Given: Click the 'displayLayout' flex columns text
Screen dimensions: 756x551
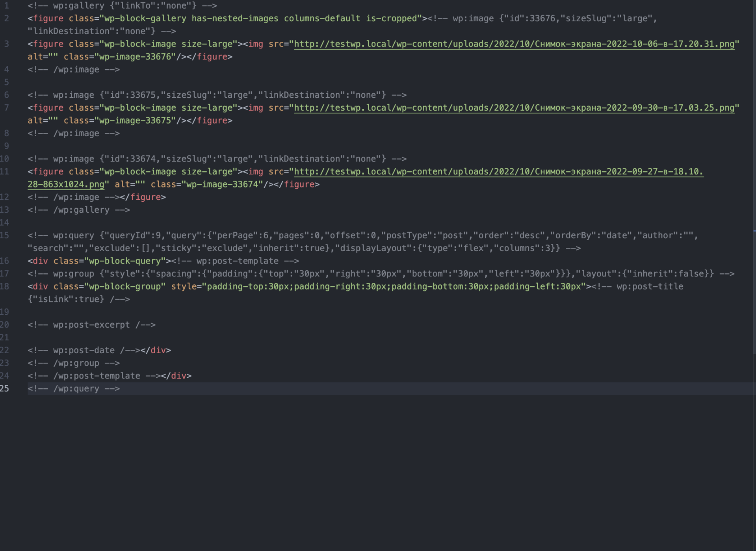Looking at the screenshot, I should pos(447,248).
